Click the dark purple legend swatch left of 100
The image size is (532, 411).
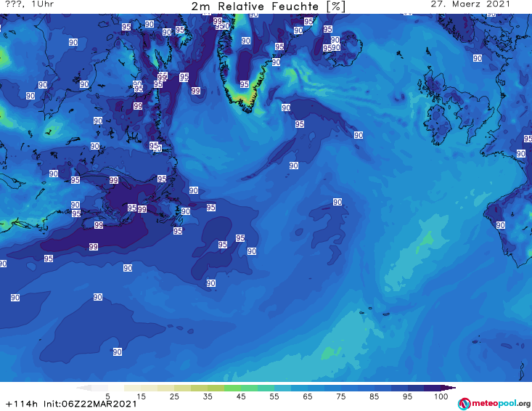tap(433, 388)
